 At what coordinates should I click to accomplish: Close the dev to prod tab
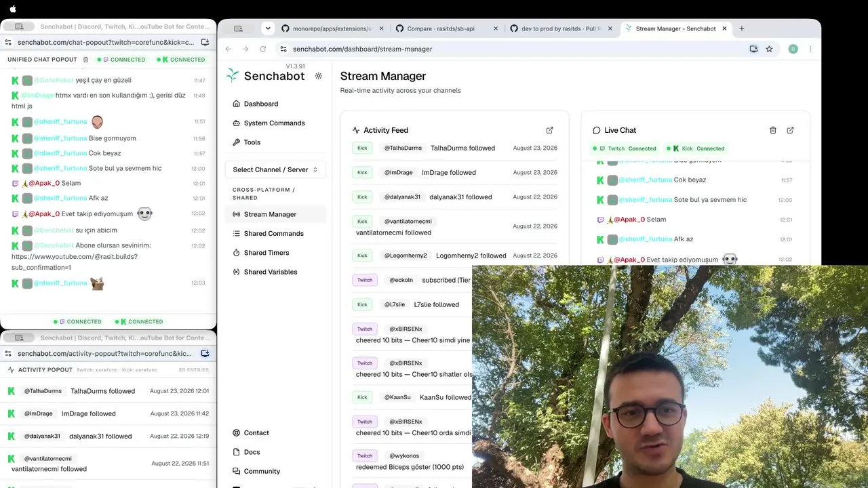point(610,28)
